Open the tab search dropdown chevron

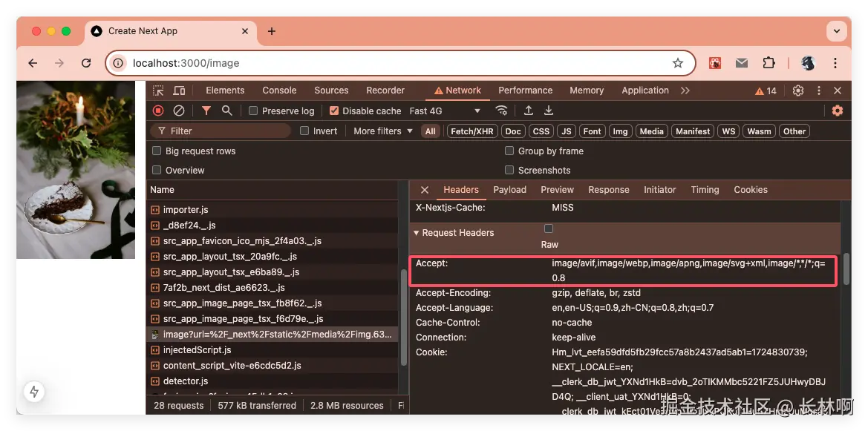point(837,31)
